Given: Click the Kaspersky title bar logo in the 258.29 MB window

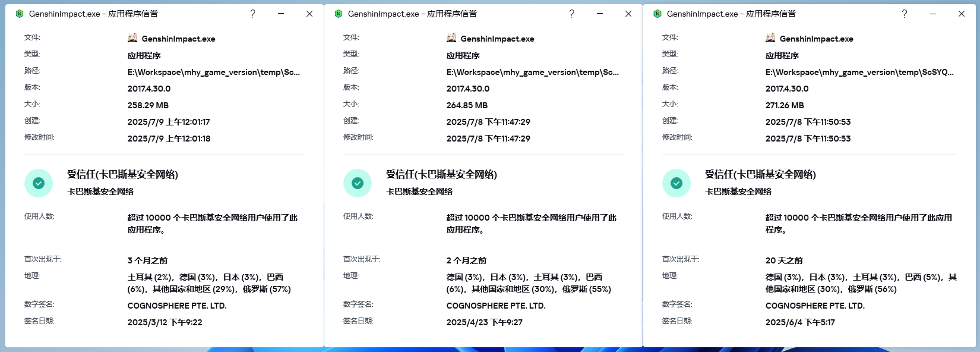Looking at the screenshot, I should [20, 14].
